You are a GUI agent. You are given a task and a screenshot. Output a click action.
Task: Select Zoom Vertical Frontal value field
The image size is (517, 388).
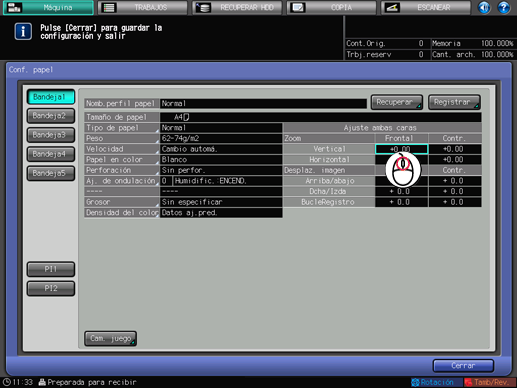[401, 149]
